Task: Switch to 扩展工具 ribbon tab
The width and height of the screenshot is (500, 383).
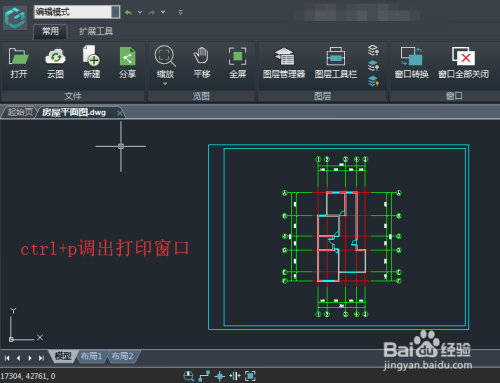Action: click(96, 31)
